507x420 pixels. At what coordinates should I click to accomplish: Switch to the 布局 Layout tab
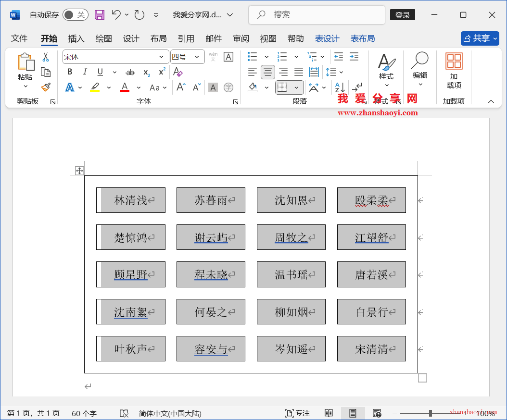tap(158, 38)
